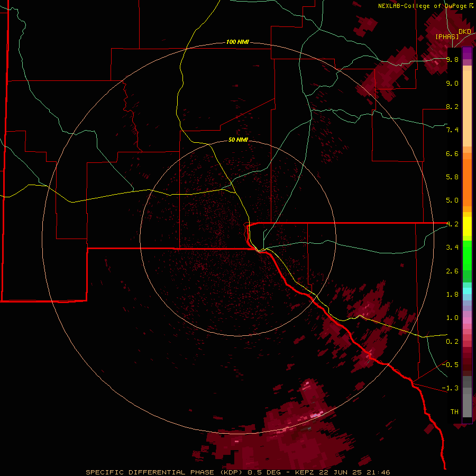Click the NEXLAB-College of DuPage credit text

pyautogui.click(x=423, y=6)
